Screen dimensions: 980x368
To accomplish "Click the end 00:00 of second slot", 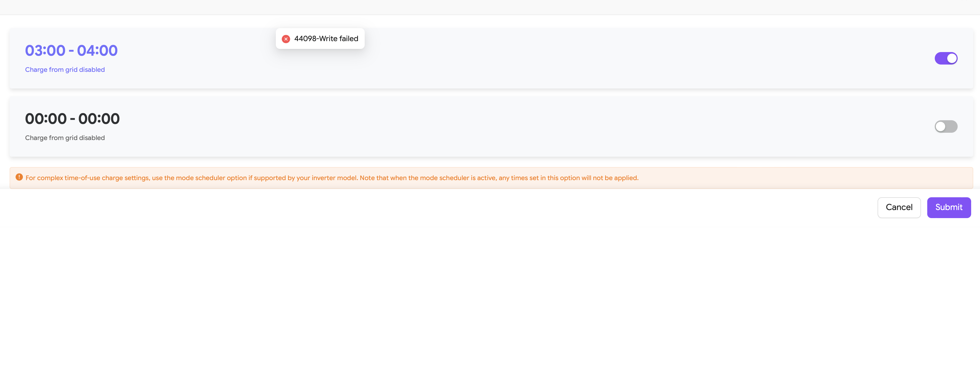I will pos(99,119).
